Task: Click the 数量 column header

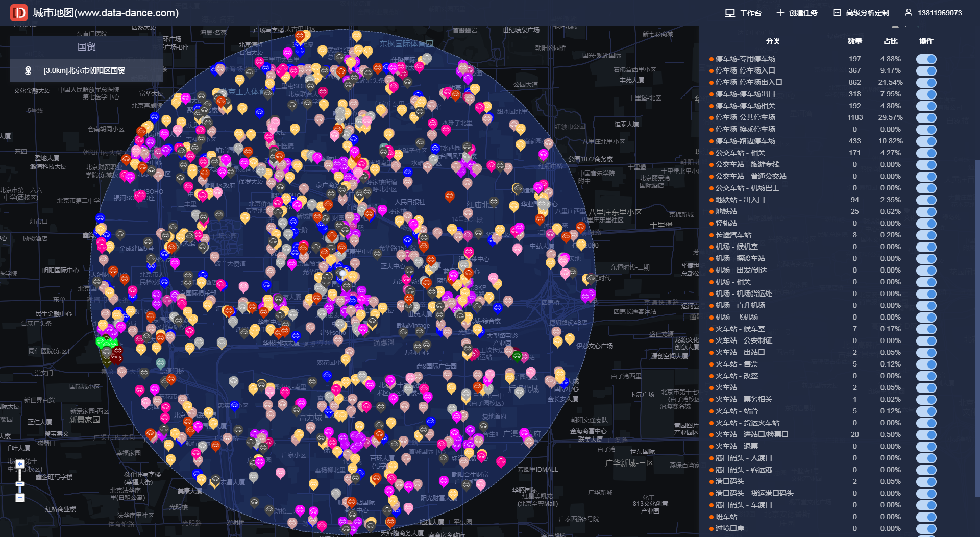Action: [854, 41]
